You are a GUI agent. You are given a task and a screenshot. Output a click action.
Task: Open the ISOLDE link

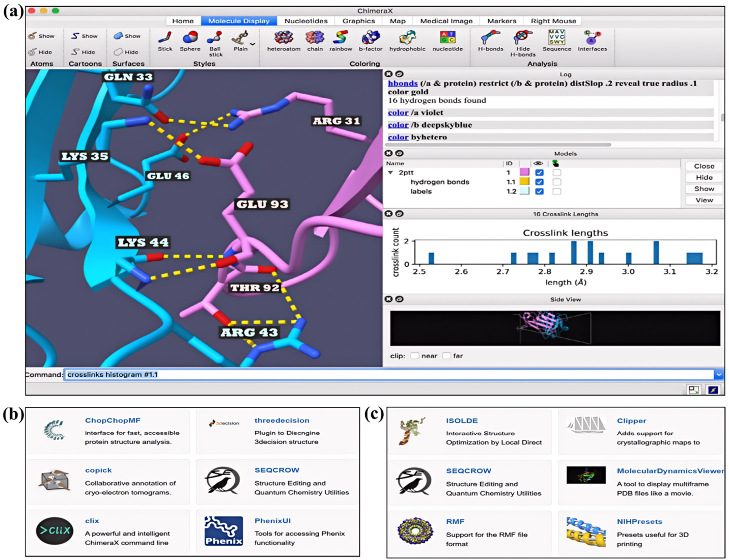coord(462,421)
